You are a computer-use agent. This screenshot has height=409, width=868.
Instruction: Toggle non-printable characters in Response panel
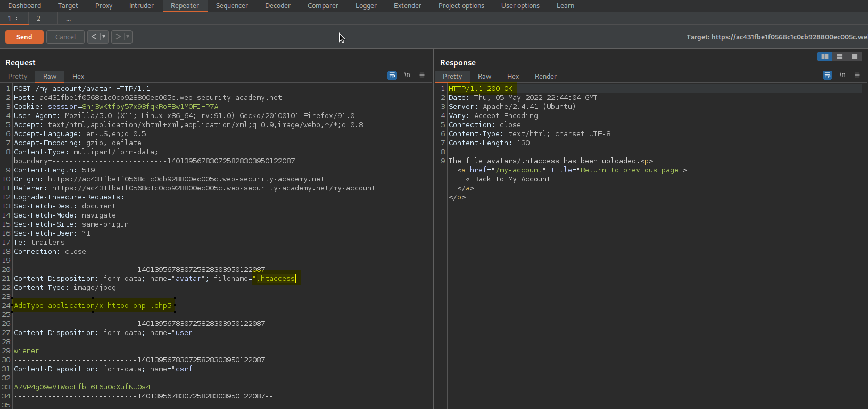click(x=842, y=76)
